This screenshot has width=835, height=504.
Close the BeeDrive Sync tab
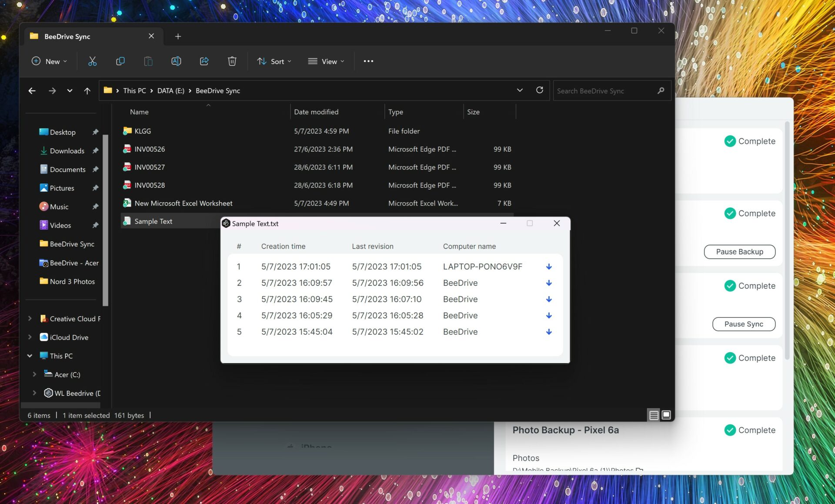click(151, 36)
